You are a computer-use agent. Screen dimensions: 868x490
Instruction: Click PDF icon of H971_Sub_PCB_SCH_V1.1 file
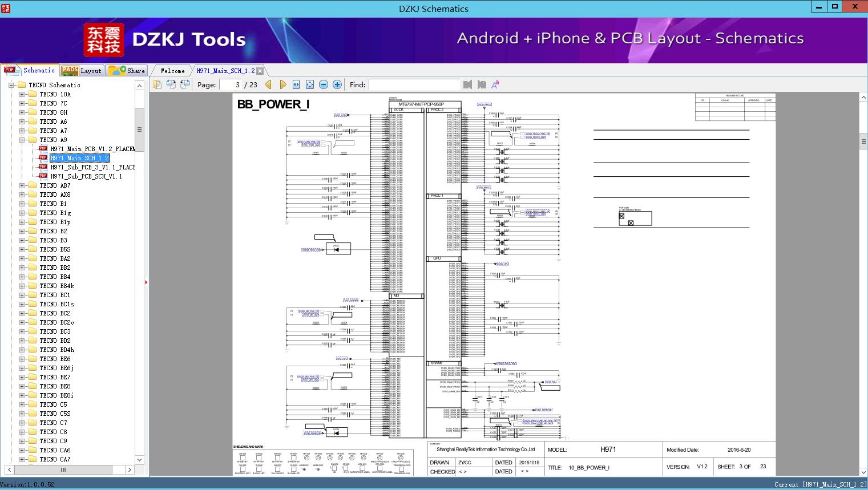click(43, 176)
